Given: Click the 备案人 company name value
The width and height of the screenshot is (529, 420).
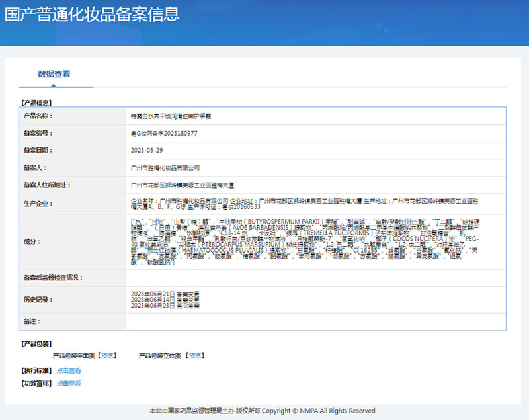Looking at the screenshot, I should (x=165, y=168).
